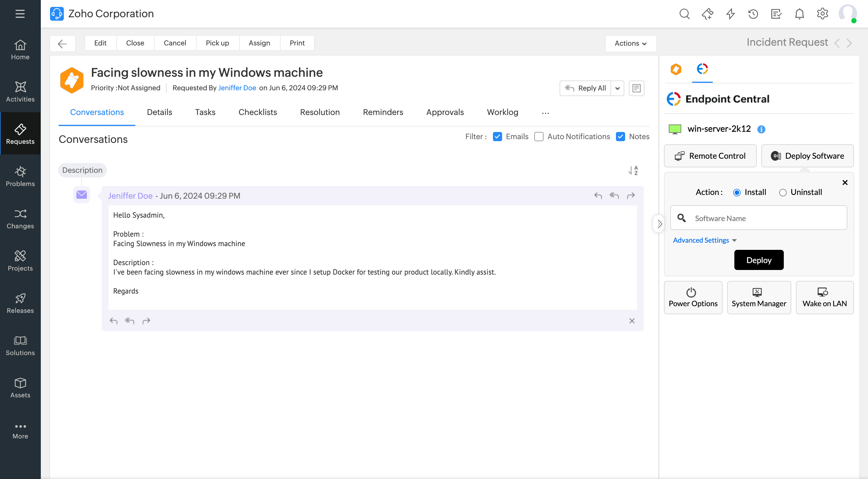868x479 pixels.
Task: Open the Worklog tab
Action: pyautogui.click(x=502, y=112)
